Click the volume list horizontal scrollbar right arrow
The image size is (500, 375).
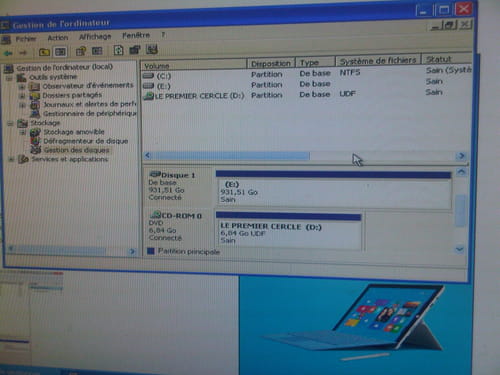(461, 156)
